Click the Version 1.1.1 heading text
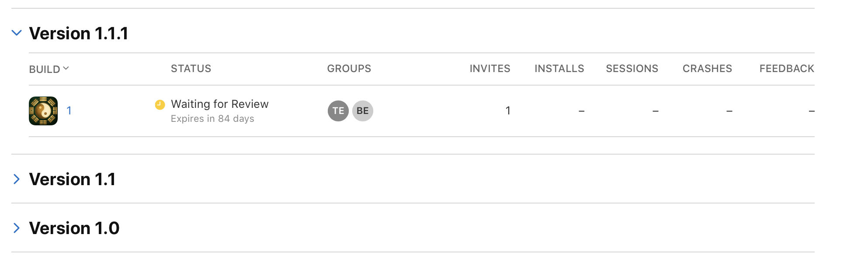 coord(79,34)
